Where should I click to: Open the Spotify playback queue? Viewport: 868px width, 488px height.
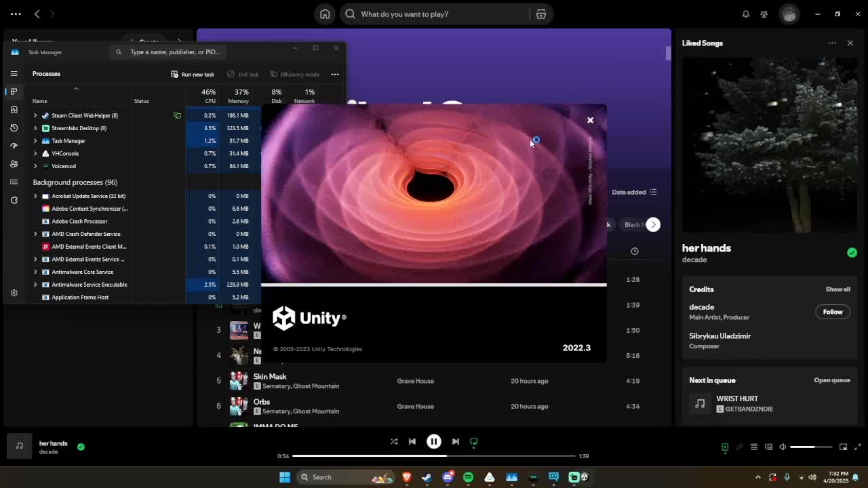[753, 447]
